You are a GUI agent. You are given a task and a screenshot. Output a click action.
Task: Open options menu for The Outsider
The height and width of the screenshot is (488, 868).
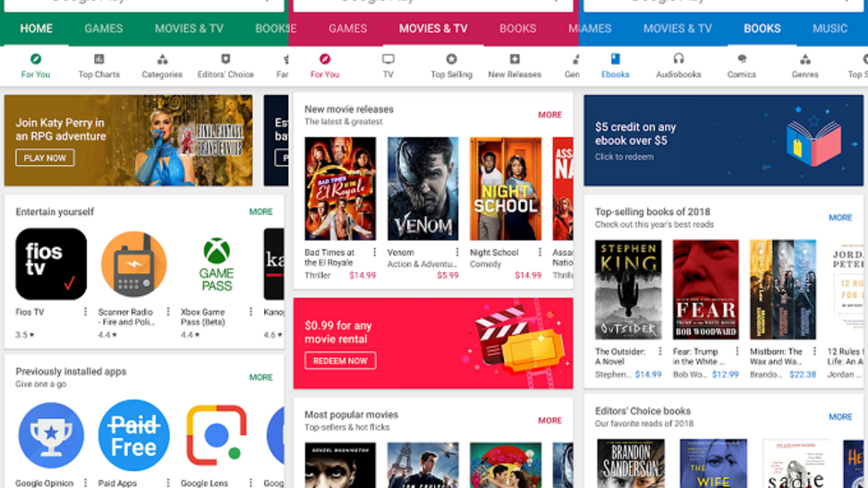[x=660, y=351]
